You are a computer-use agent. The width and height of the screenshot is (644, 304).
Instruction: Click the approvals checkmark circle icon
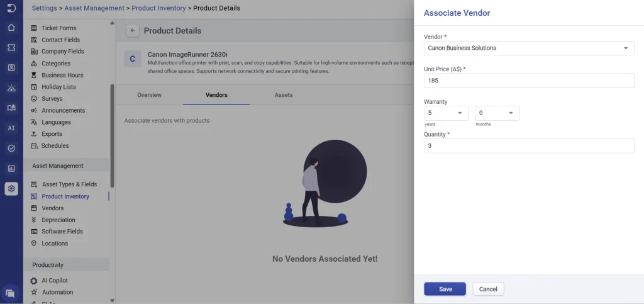pyautogui.click(x=11, y=149)
